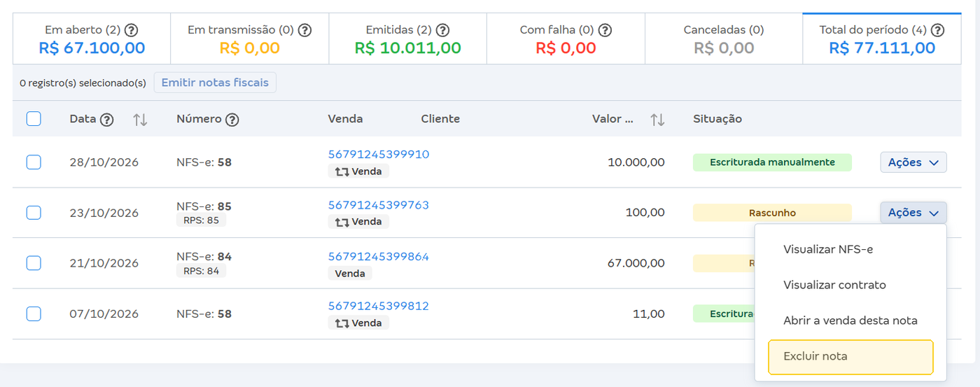Click recurring Venda tag under 56791245399910
The image size is (980, 387).
click(358, 171)
